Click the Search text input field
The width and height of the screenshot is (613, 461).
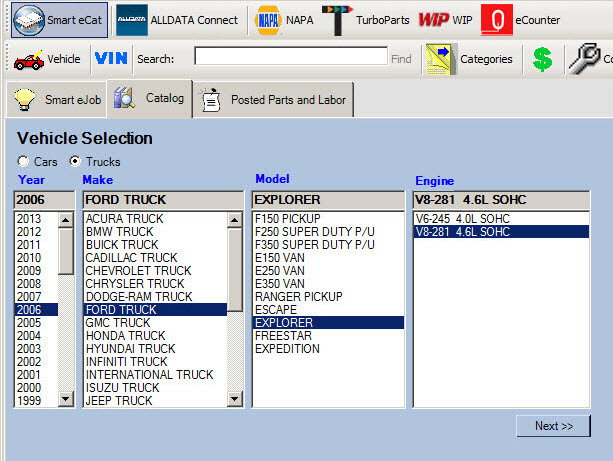click(x=290, y=57)
